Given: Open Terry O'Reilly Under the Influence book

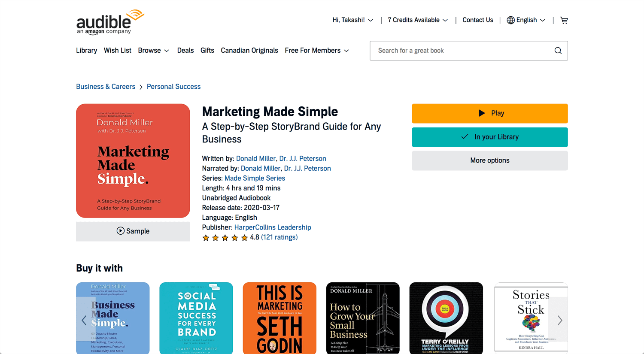Looking at the screenshot, I should (446, 318).
